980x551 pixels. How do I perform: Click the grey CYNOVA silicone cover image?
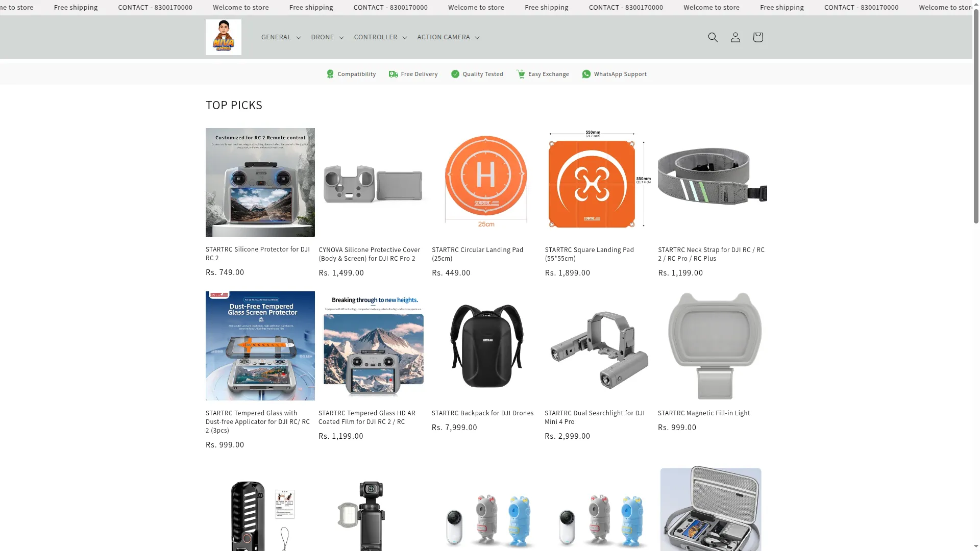(x=373, y=183)
